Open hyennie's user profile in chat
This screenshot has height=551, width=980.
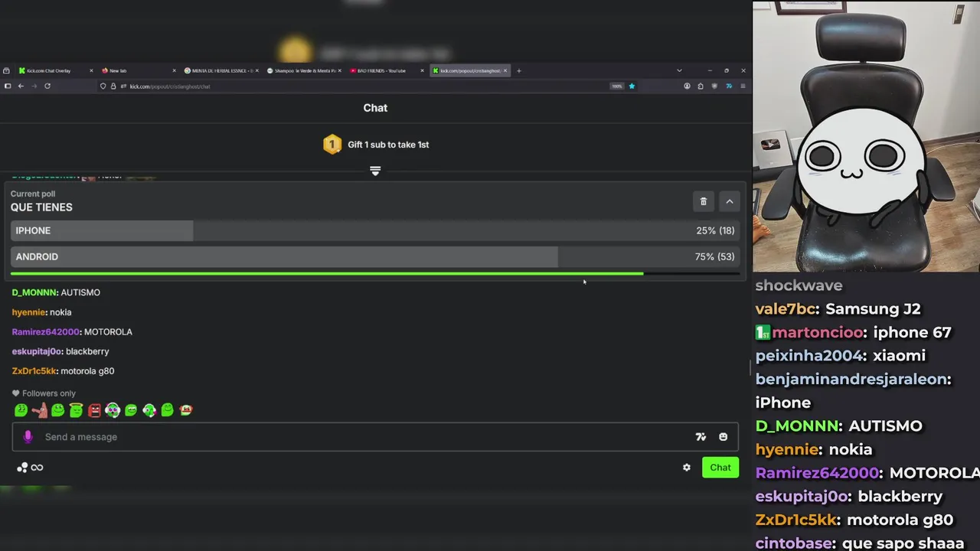[x=29, y=312]
